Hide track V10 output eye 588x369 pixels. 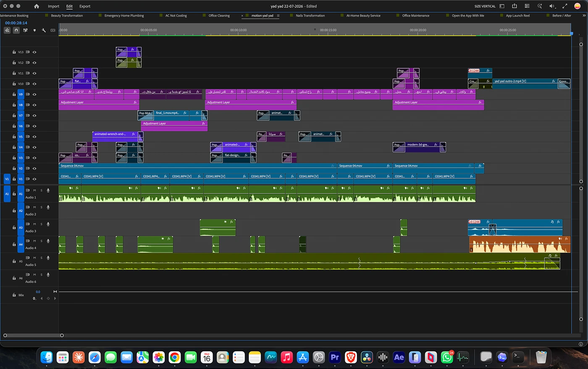(x=34, y=84)
